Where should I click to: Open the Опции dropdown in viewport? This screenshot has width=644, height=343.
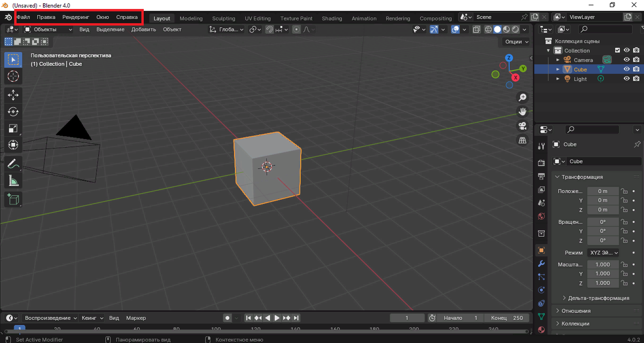(x=517, y=41)
